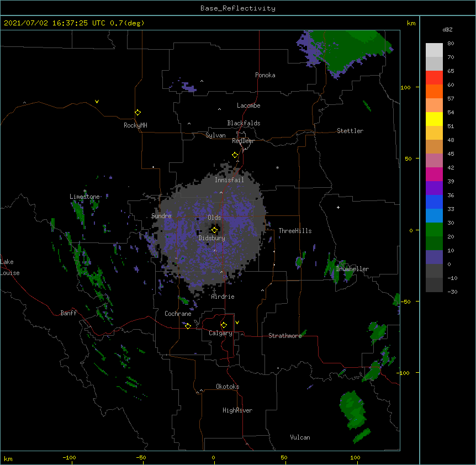Click the ThreeHills label
This screenshot has height=465, width=476.
295,231
